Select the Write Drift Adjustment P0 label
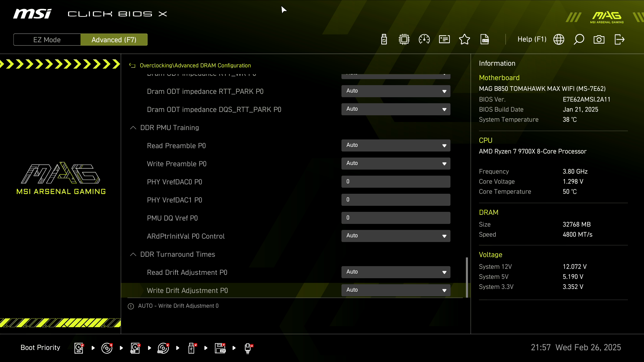644x362 pixels. (x=187, y=291)
